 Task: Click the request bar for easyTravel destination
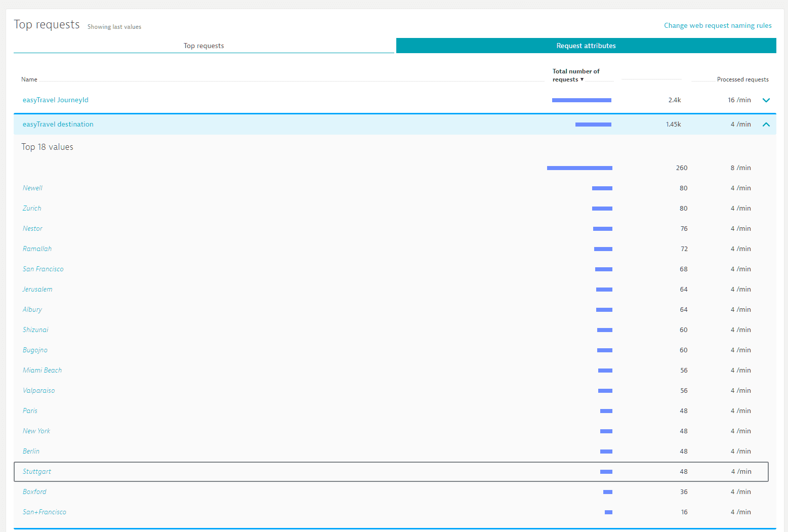593,125
